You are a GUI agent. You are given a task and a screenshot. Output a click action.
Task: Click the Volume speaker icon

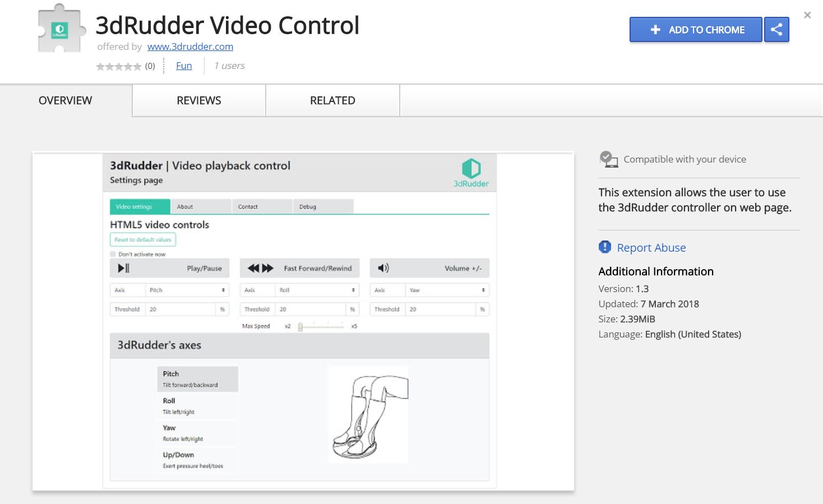(x=383, y=268)
